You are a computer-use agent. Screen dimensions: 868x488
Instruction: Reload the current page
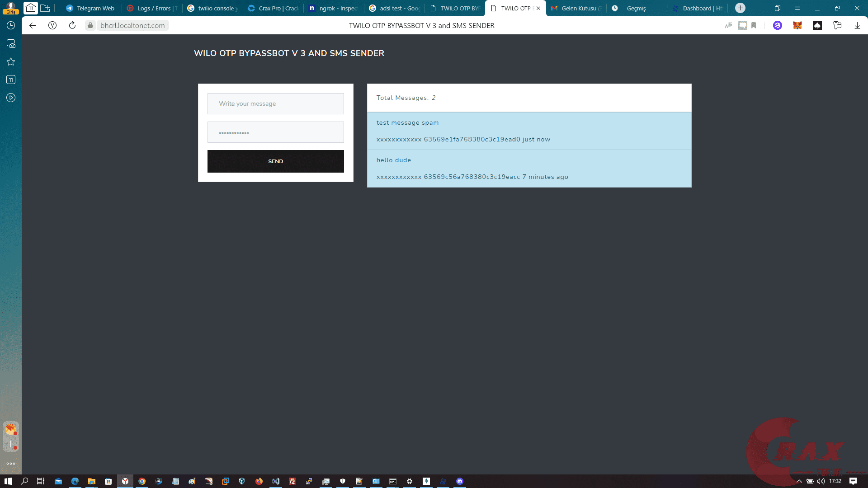coord(72,25)
